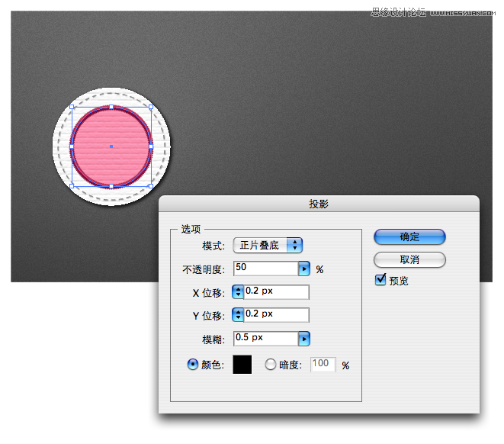The image size is (504, 444).
Task: Click the left-middle selection handle of the circle
Action: pyautogui.click(x=72, y=146)
